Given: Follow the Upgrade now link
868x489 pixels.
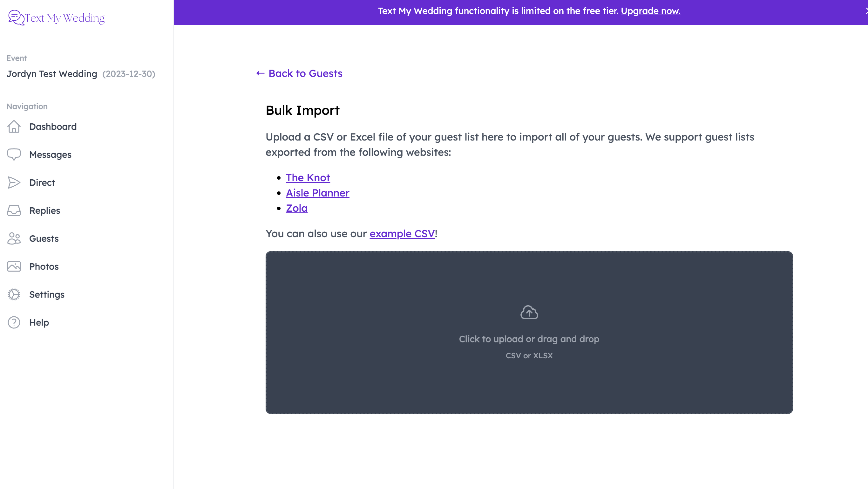Looking at the screenshot, I should pos(650,11).
